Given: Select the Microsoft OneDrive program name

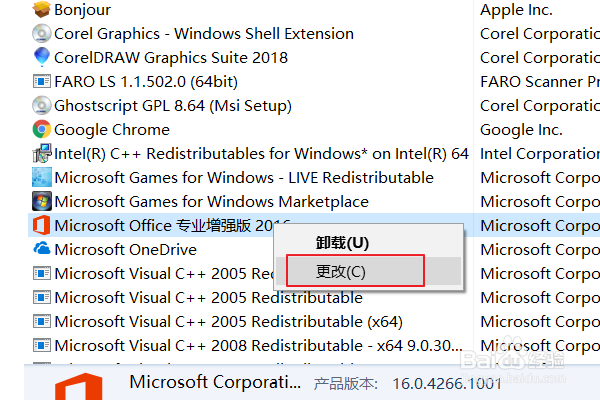Looking at the screenshot, I should coord(125,249).
